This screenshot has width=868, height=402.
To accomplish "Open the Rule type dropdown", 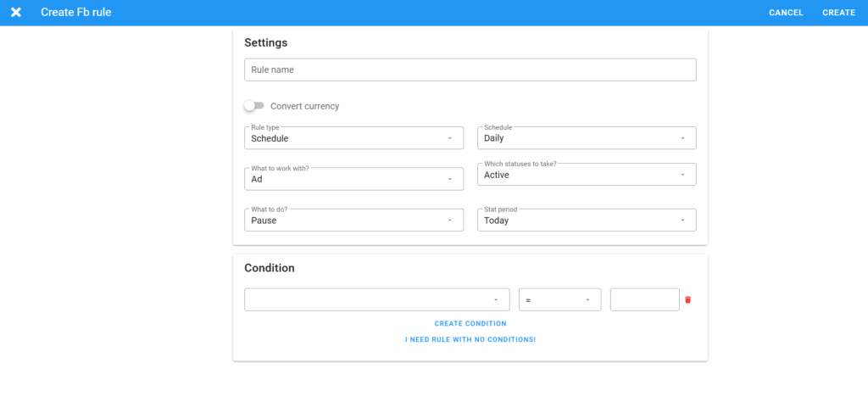I will (x=353, y=138).
